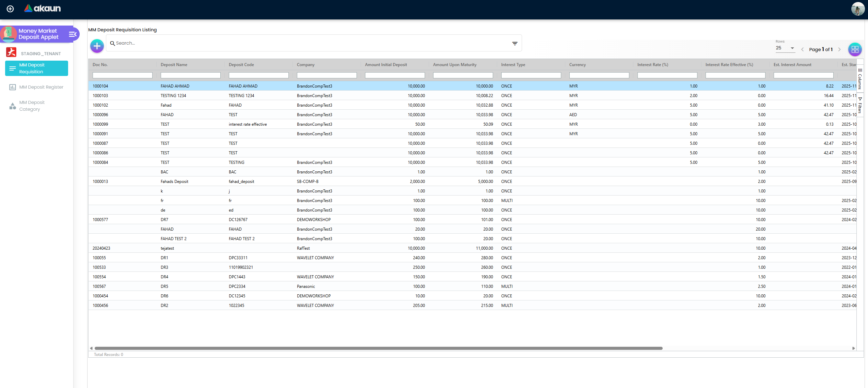Click currency cell 'AED'
Image resolution: width=868 pixels, height=388 pixels.
point(573,115)
